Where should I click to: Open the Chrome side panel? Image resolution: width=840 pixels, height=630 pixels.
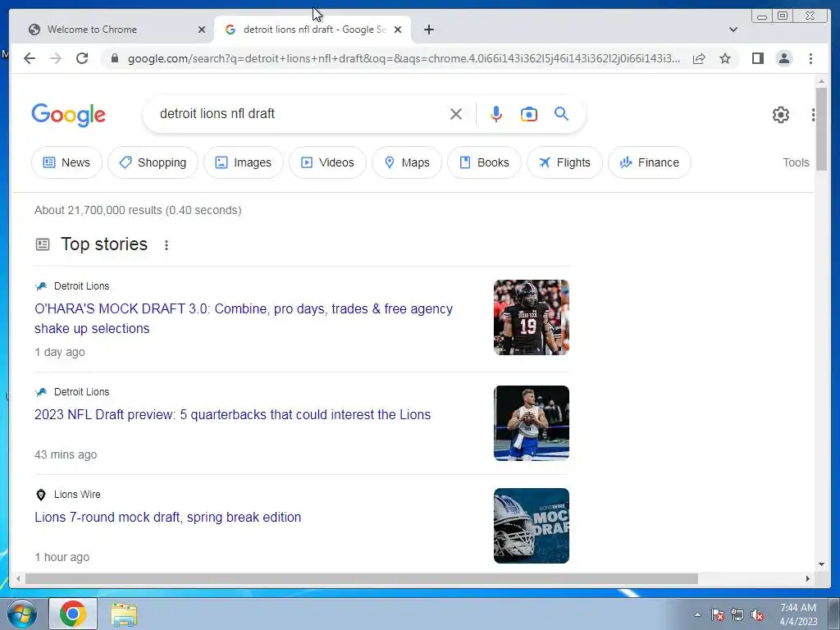[x=757, y=58]
